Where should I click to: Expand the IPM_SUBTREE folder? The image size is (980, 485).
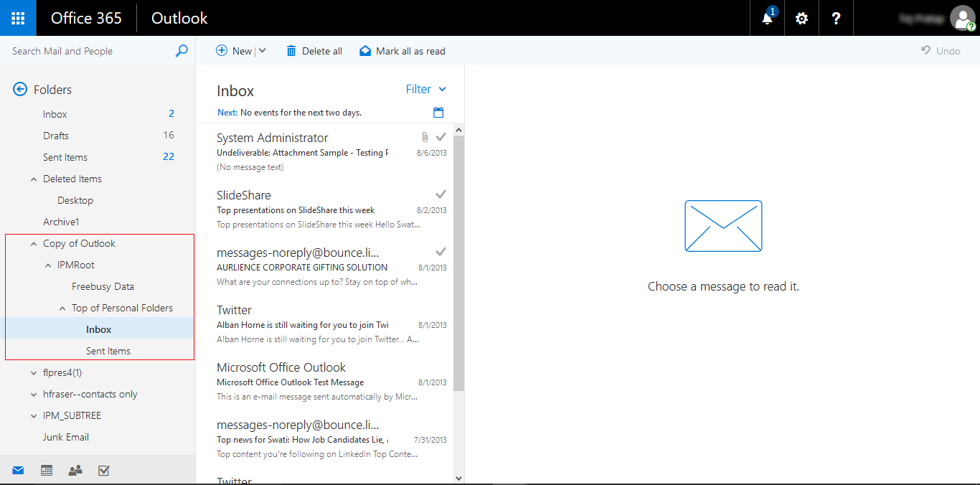coord(34,416)
